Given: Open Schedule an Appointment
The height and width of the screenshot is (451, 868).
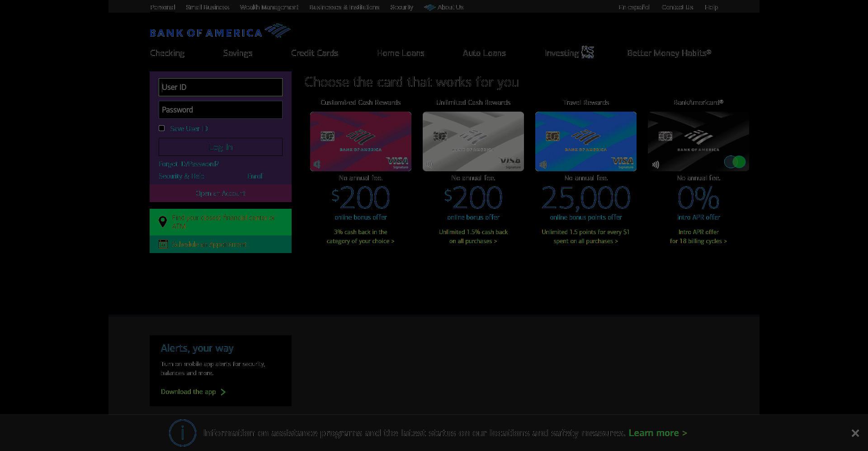Looking at the screenshot, I should (221, 244).
